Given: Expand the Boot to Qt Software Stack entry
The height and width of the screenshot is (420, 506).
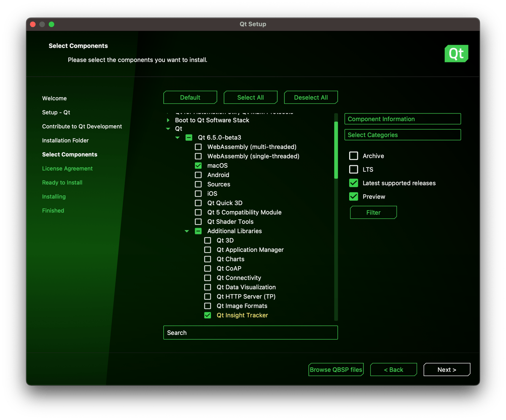Looking at the screenshot, I should point(168,120).
